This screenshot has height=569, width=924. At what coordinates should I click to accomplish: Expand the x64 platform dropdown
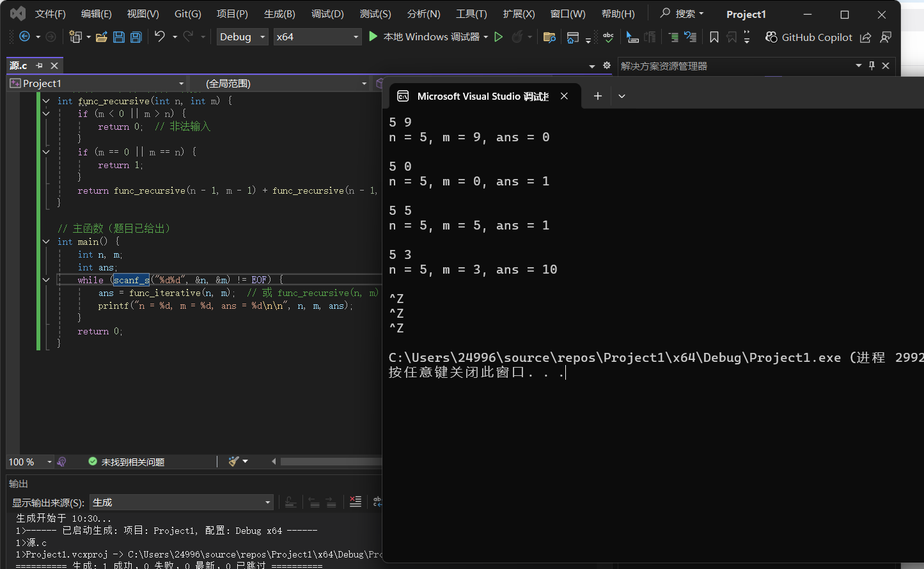point(318,37)
